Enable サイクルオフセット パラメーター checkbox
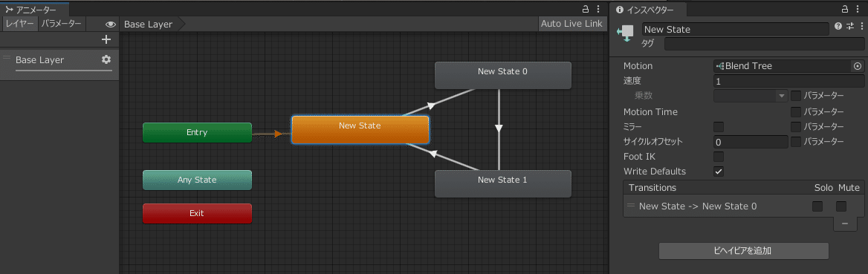 [x=796, y=142]
